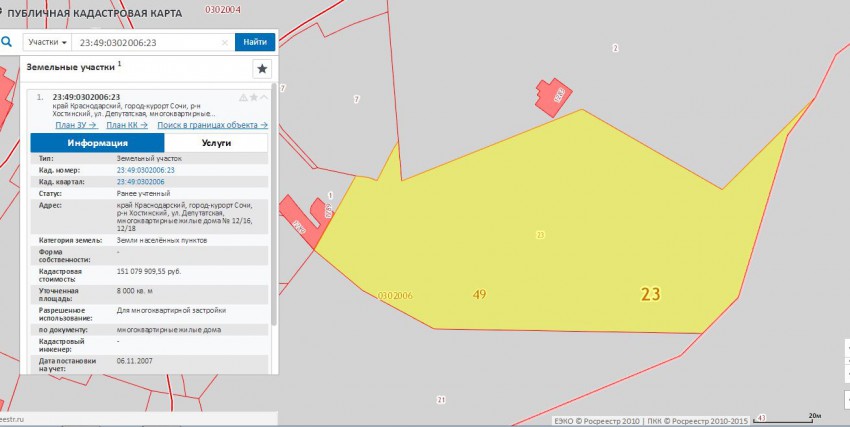Mark result 23:49:0302006:23 with the small star
The width and height of the screenshot is (850, 427).
[254, 97]
